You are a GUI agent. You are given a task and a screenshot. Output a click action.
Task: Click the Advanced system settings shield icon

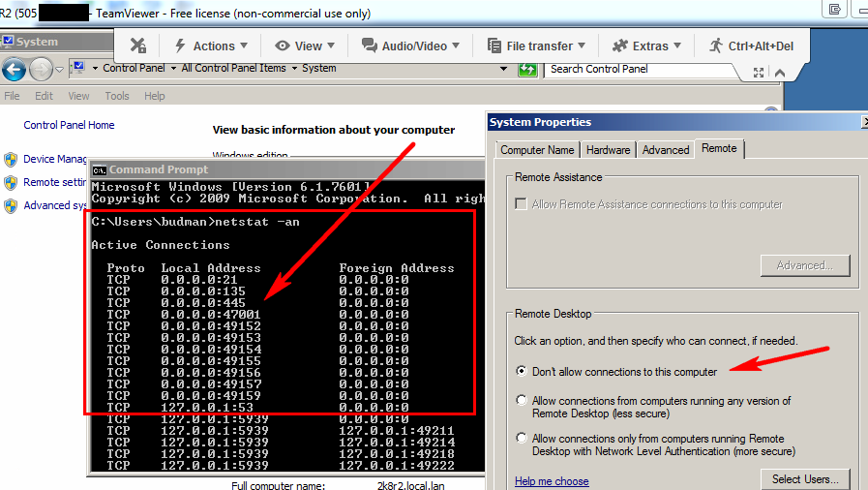11,206
